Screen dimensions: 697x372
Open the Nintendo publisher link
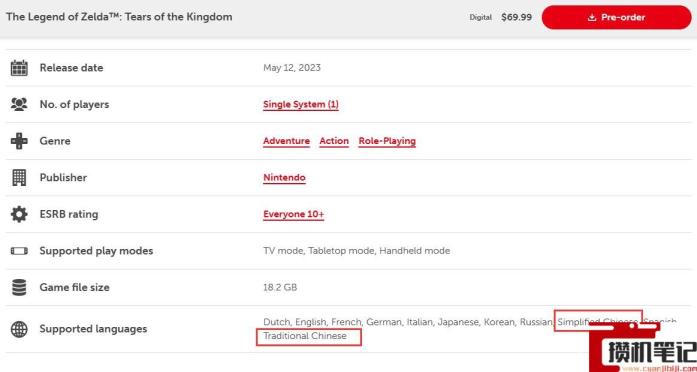tap(284, 178)
